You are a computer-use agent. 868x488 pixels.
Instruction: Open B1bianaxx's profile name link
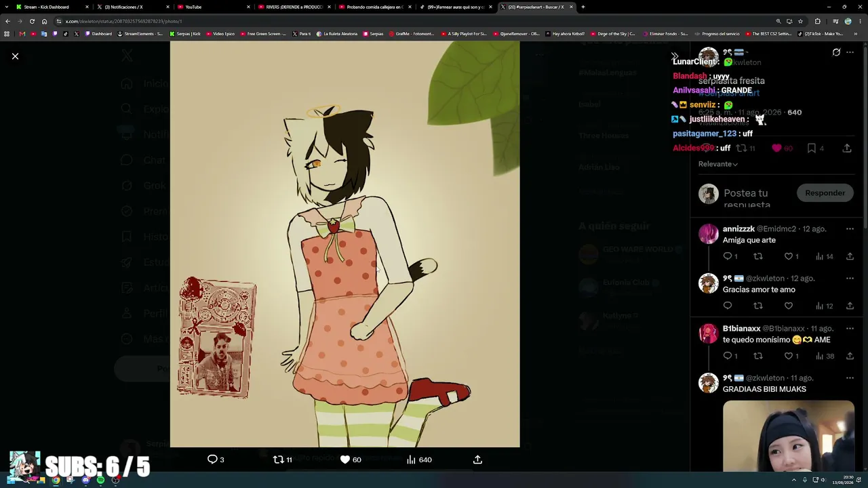[741, 329]
